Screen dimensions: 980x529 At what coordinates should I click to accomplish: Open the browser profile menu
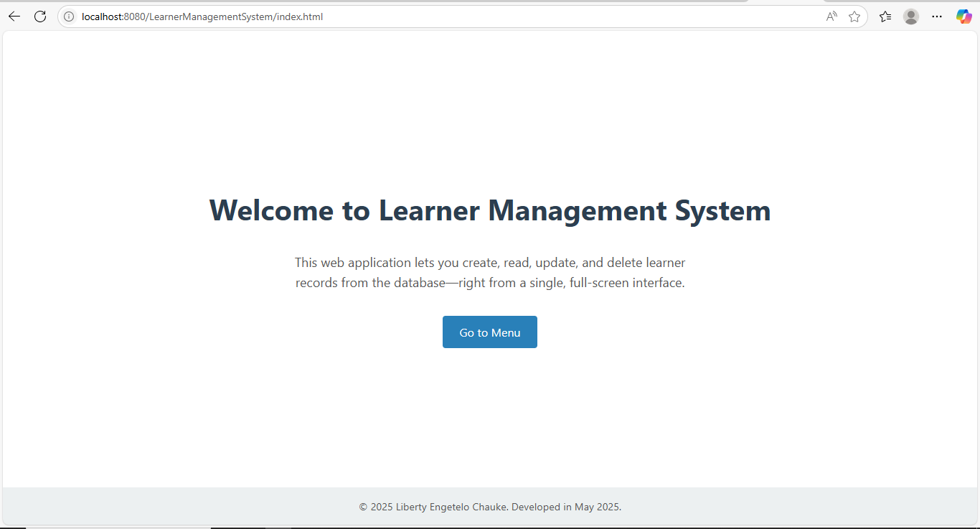click(911, 16)
